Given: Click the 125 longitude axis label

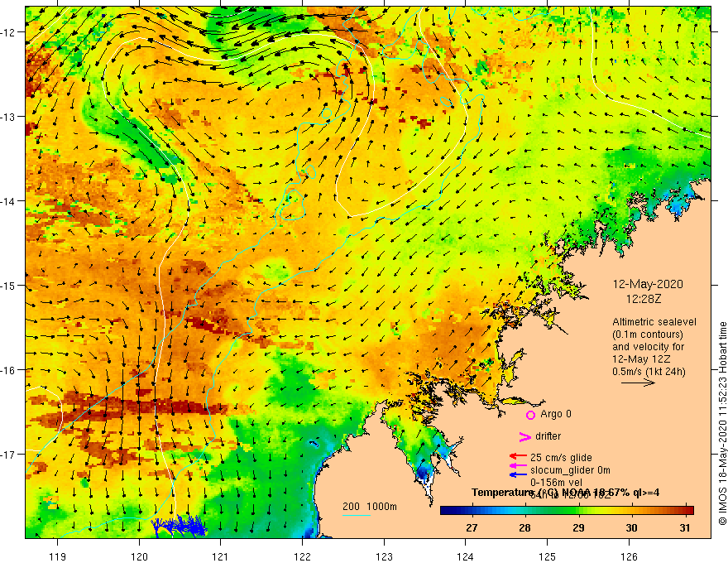Looking at the screenshot, I should click(x=547, y=556).
